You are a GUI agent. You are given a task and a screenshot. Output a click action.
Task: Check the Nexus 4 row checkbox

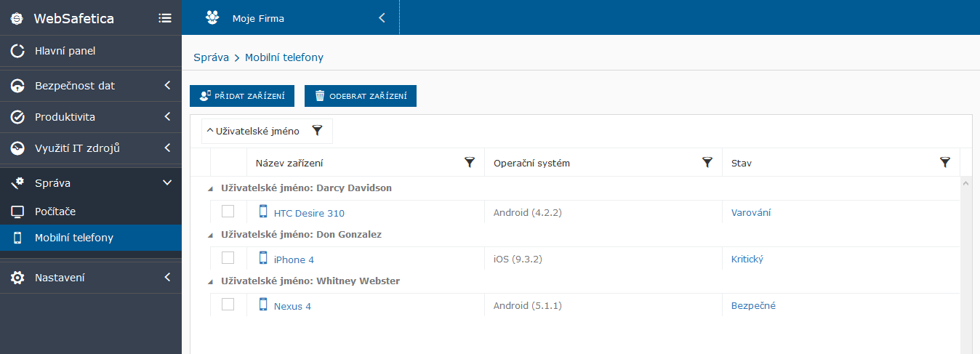point(228,305)
